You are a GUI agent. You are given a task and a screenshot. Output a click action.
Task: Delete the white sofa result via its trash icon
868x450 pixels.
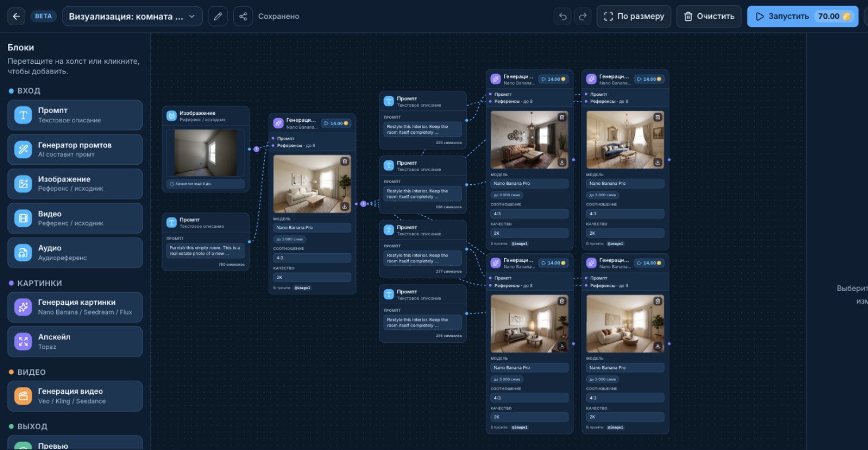[344, 161]
